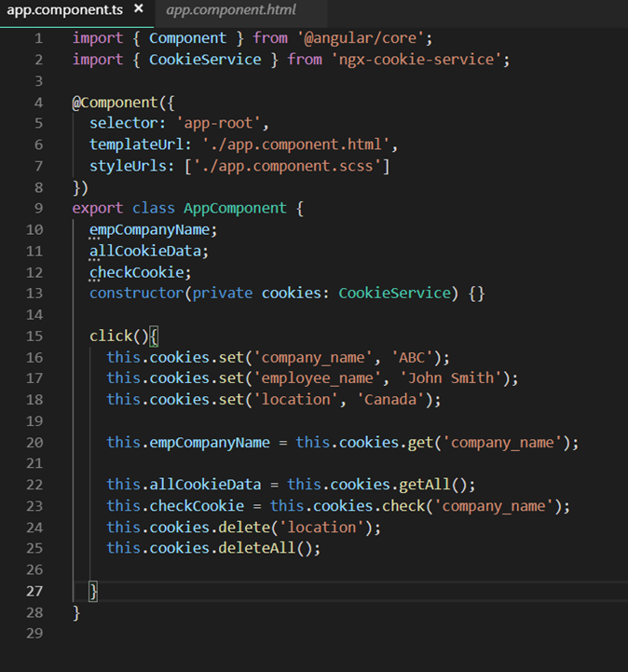Viewport: 628px width, 672px height.
Task: Click the AppComponent class name
Action: [x=235, y=209]
